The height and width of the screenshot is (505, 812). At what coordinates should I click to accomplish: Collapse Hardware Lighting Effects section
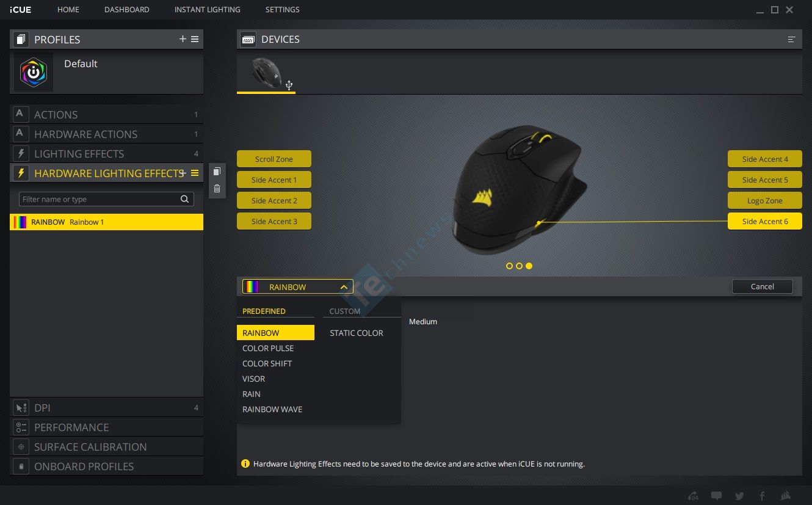click(106, 173)
